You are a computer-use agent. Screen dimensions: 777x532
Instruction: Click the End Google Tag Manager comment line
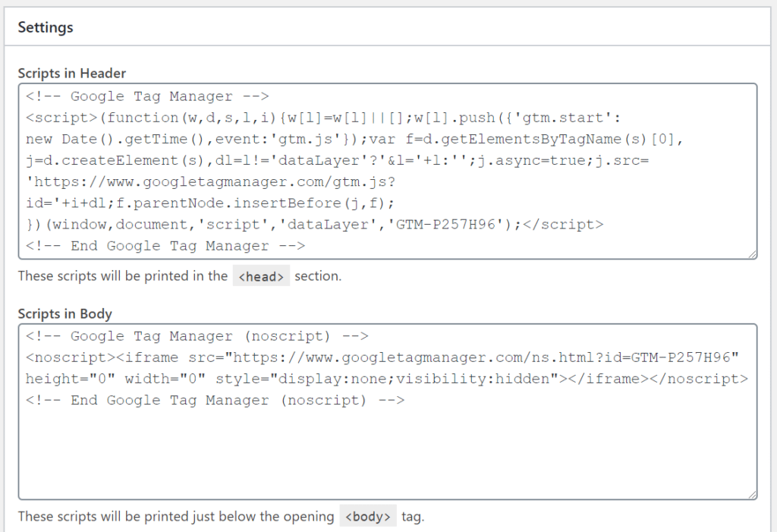[x=167, y=246]
